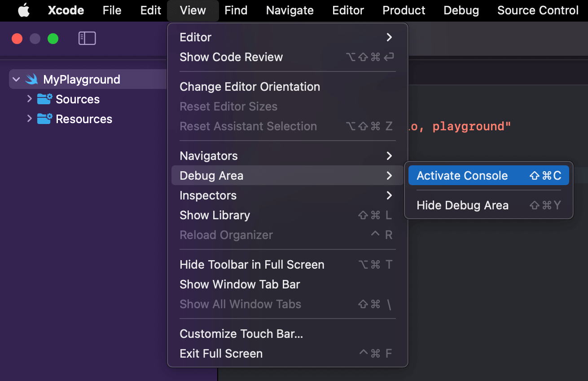Choose Hide Debug Area
Viewport: 588px width, 381px height.
[489, 205]
